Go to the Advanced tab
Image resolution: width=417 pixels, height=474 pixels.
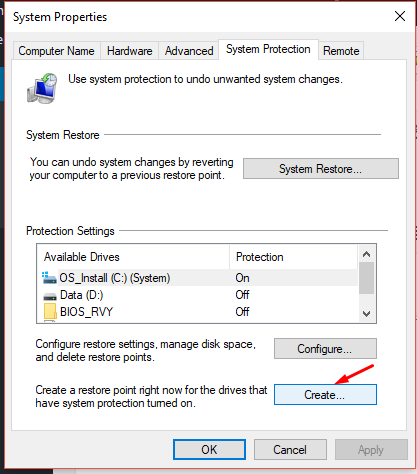pos(189,51)
